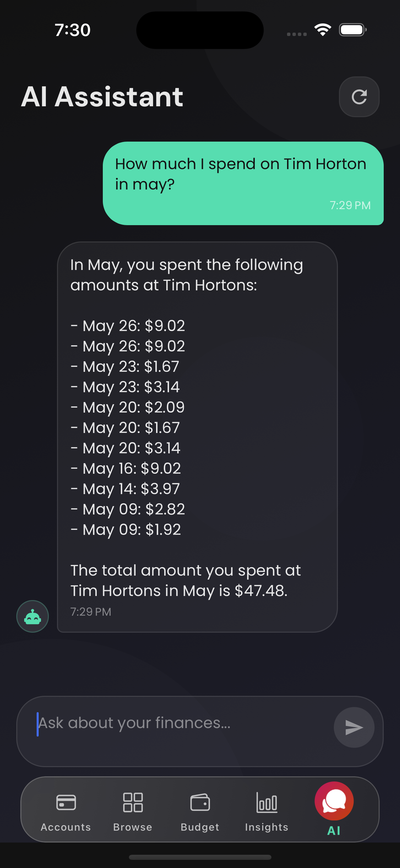Tap the battery indicator icon
This screenshot has height=868, width=400.
pyautogui.click(x=353, y=30)
